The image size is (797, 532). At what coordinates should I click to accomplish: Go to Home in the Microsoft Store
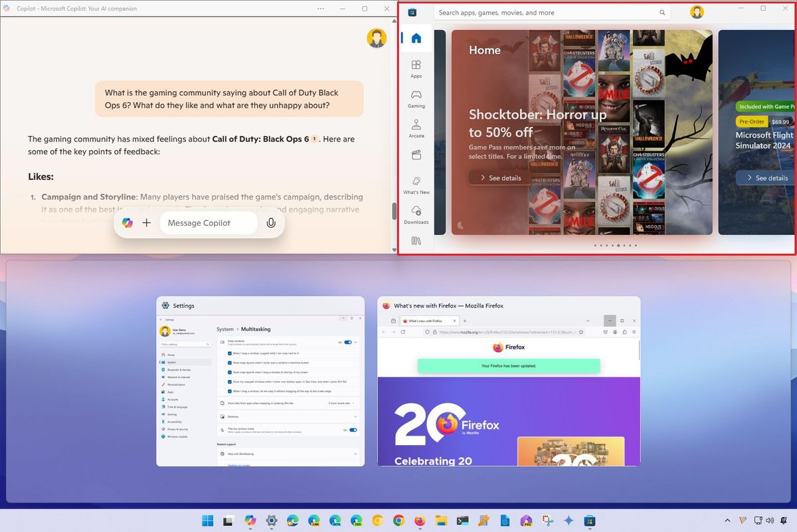(416, 38)
